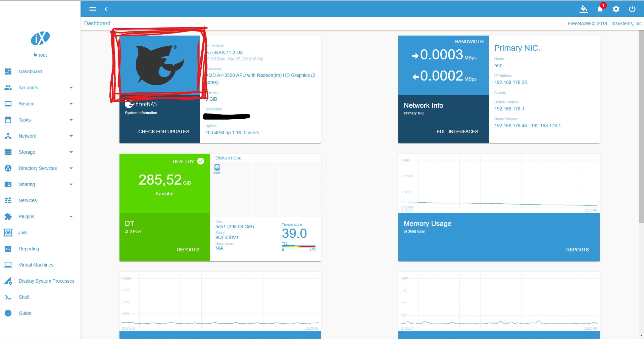This screenshot has height=339, width=644.
Task: Click name server 192.168.178.48
Action: point(510,126)
